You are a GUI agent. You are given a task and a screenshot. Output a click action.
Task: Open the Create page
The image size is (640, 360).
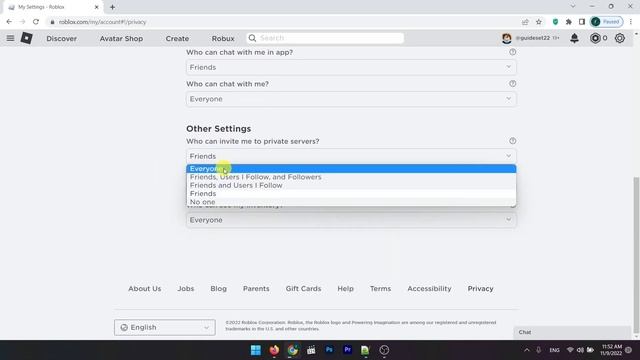(177, 38)
